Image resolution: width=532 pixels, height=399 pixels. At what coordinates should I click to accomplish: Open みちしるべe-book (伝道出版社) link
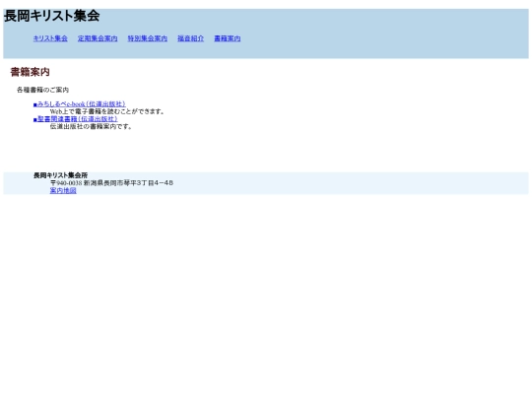click(80, 104)
